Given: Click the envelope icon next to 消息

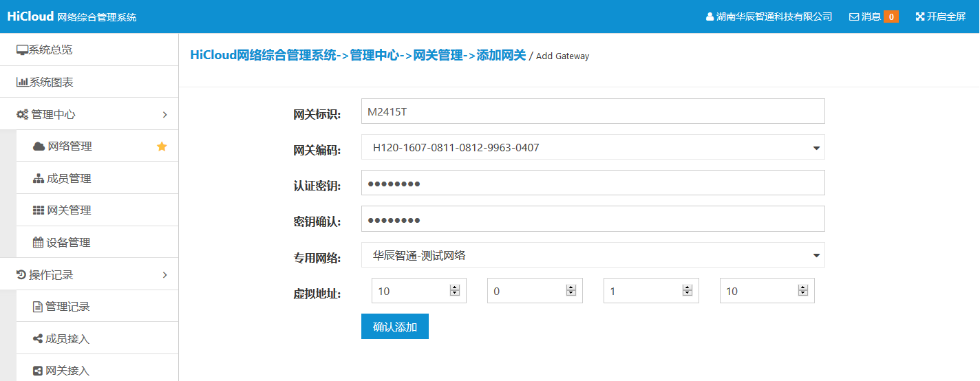Looking at the screenshot, I should point(854,17).
